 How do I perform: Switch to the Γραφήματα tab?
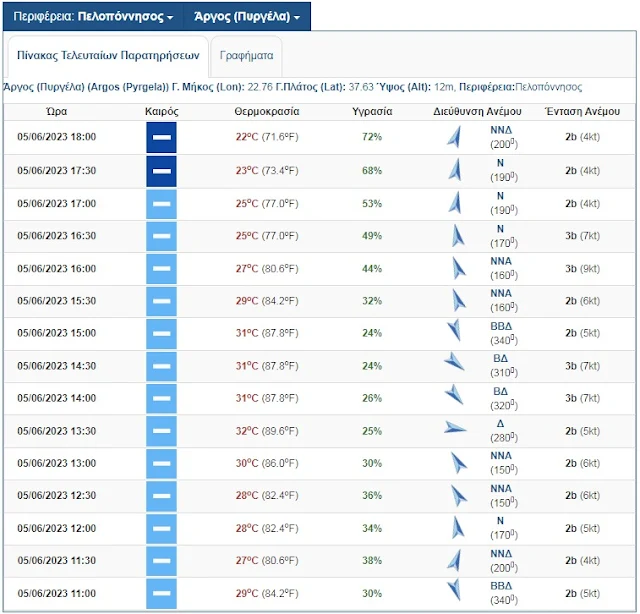(x=247, y=56)
